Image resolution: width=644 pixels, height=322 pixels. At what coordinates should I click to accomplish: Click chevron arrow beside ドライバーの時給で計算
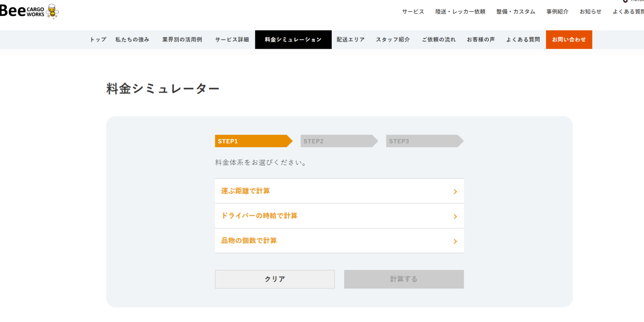pyautogui.click(x=455, y=216)
